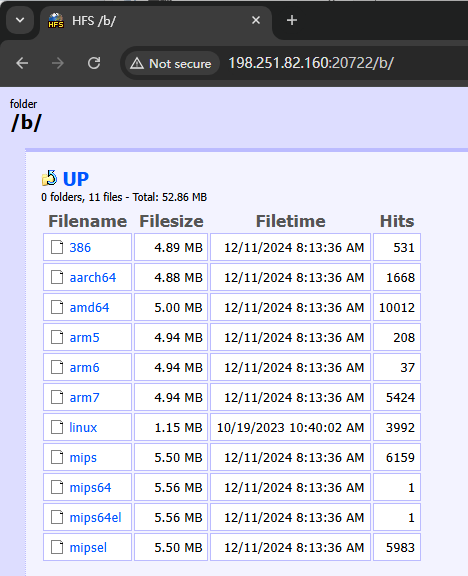Click the 531 hits cell for 386
468x576 pixels.
[x=397, y=248]
